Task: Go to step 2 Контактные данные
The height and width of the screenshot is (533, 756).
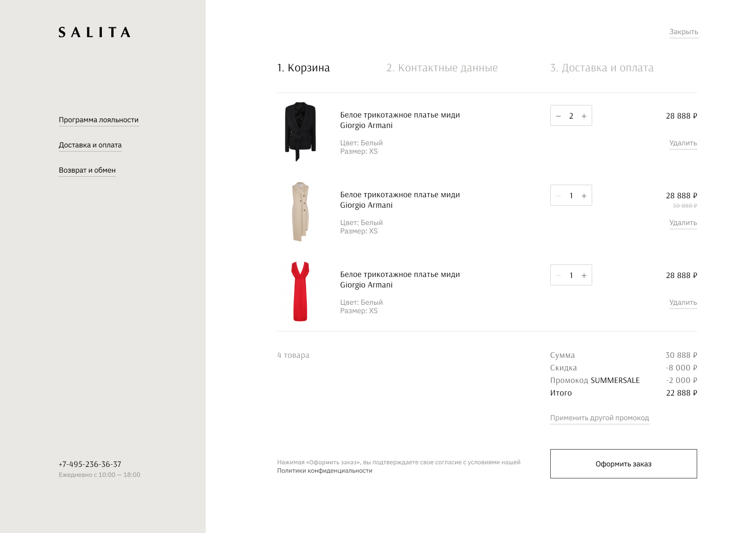Action: 442,68
